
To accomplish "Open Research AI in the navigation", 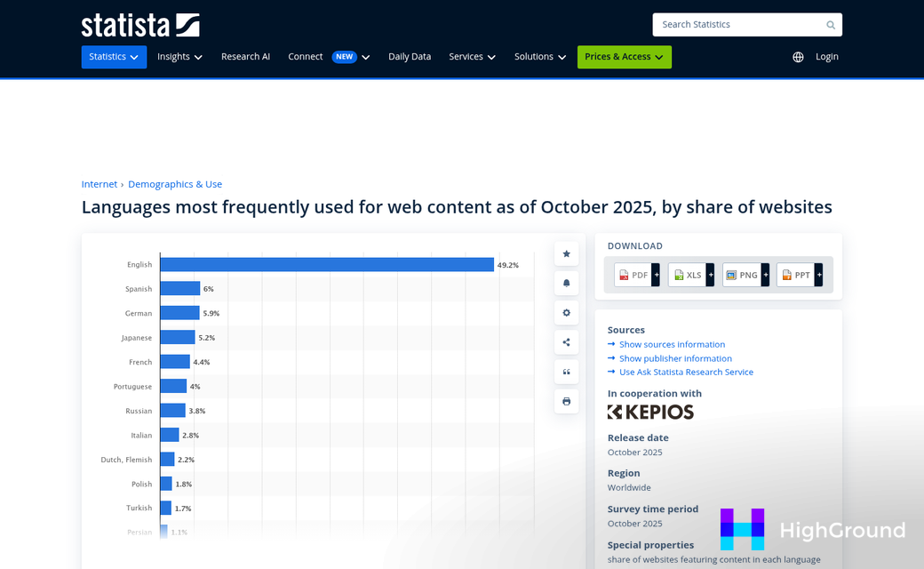I will coord(245,57).
